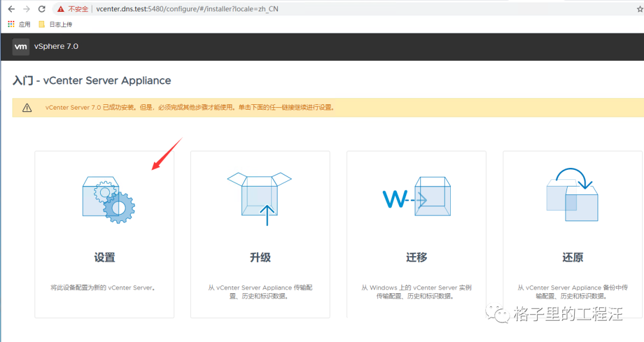
Task: Select the 迁移 card title
Action: coord(416,257)
